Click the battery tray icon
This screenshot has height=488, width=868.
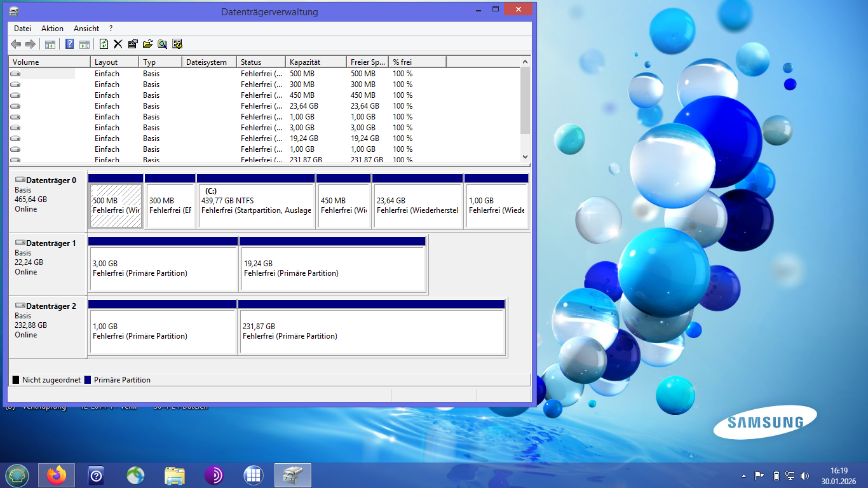click(x=776, y=476)
